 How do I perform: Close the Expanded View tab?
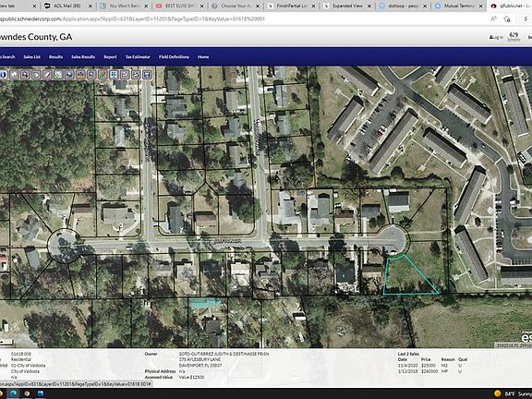(x=369, y=6)
